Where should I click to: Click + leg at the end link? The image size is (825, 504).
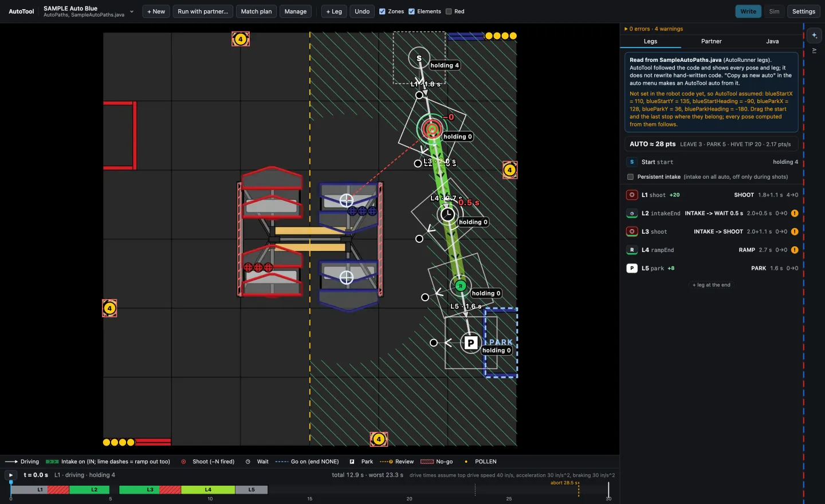click(711, 285)
